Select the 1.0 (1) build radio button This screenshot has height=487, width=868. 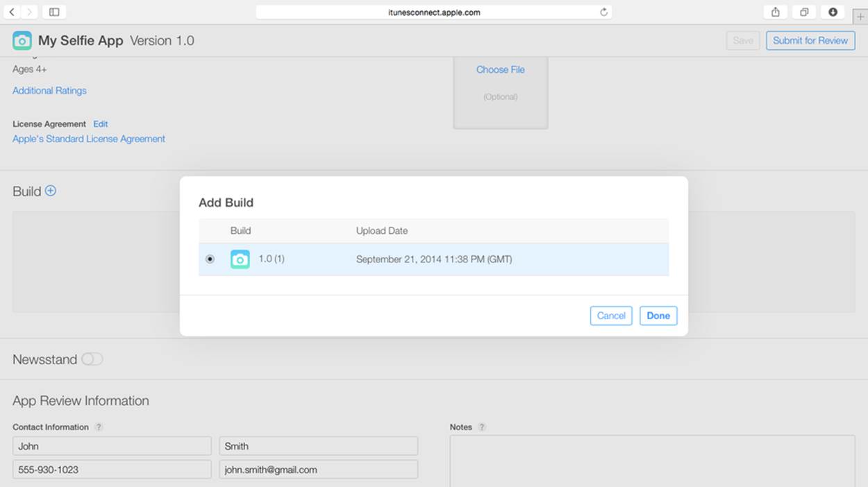pos(210,259)
